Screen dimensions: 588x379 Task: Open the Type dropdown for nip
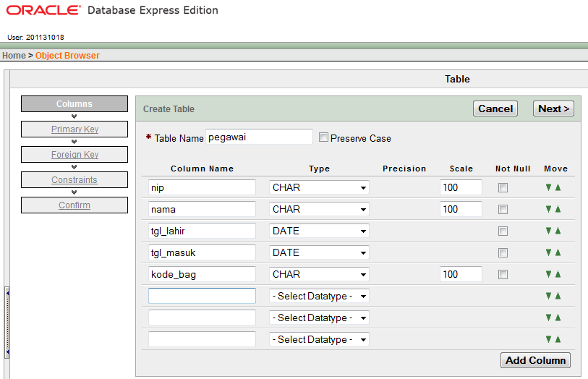319,187
